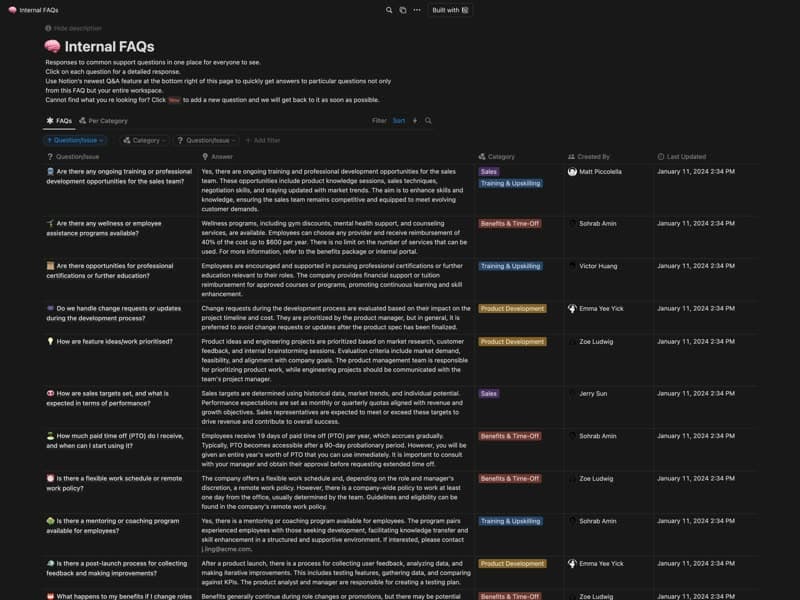Click alarm clock icon of flexible work question
Screen dimensions: 800x600
[50, 479]
